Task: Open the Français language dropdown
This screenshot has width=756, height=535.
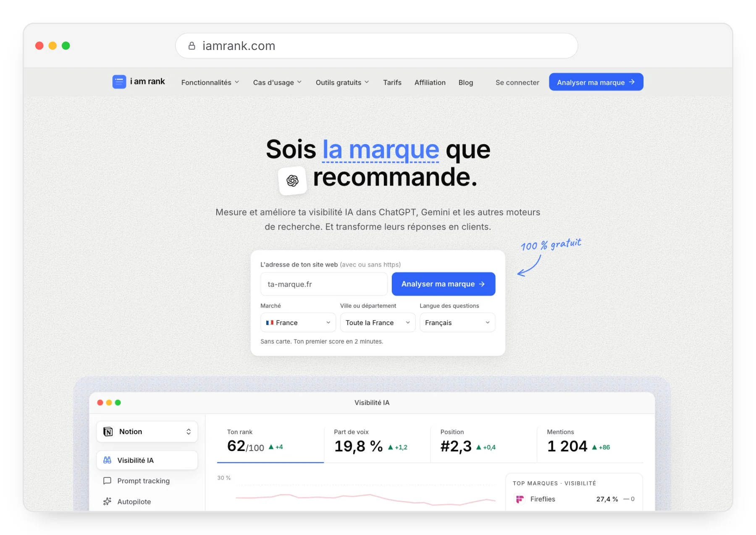Action: pos(457,323)
